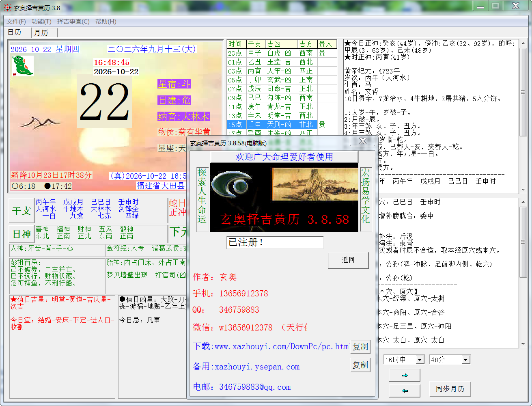
Task: Click the 返回 button in the dialog
Action: pyautogui.click(x=348, y=260)
